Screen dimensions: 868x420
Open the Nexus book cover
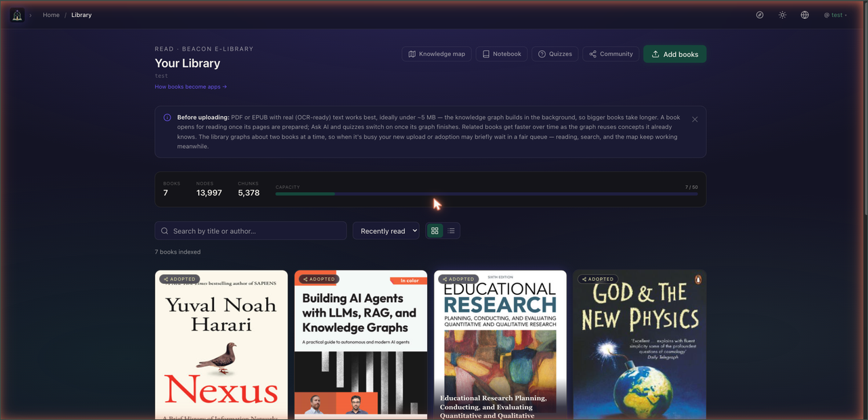coord(221,345)
